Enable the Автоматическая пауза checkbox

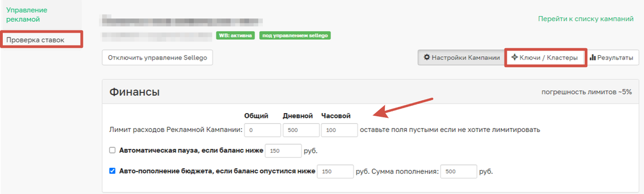[112, 151]
